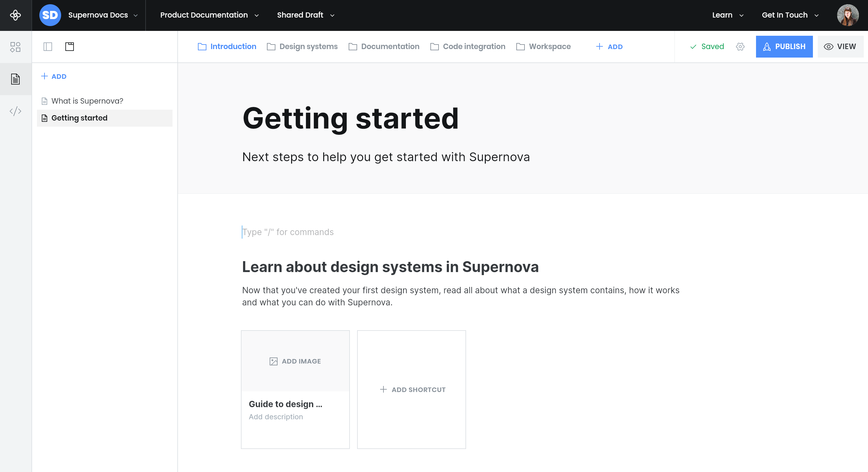Open the design system dashboard grid icon
Viewport: 868px width, 472px height.
[x=15, y=47]
